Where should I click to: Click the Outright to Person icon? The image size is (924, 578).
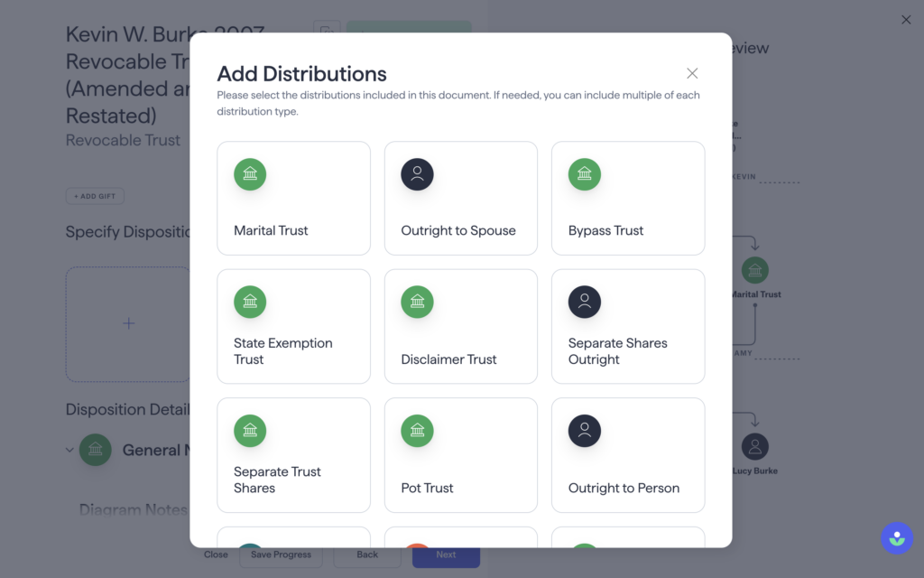[x=585, y=431]
